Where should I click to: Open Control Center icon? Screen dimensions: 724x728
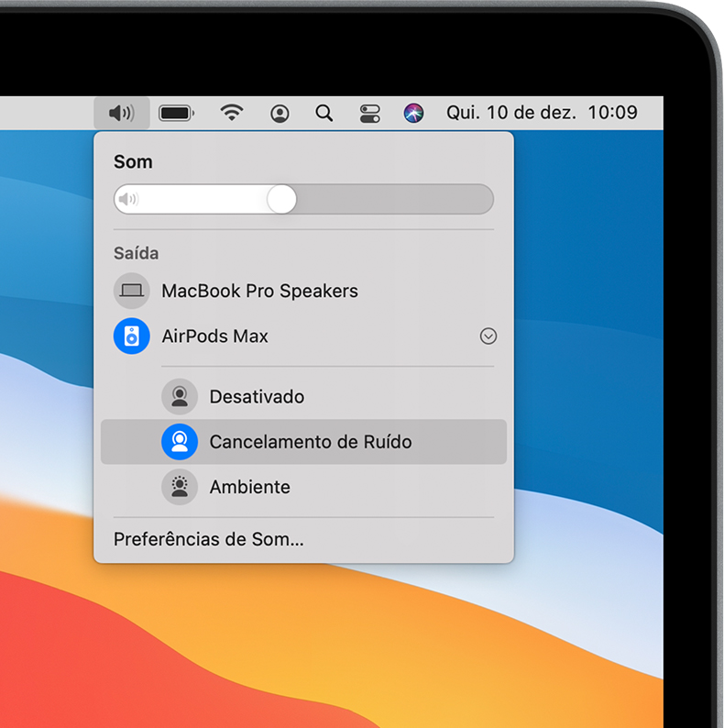pos(369,113)
